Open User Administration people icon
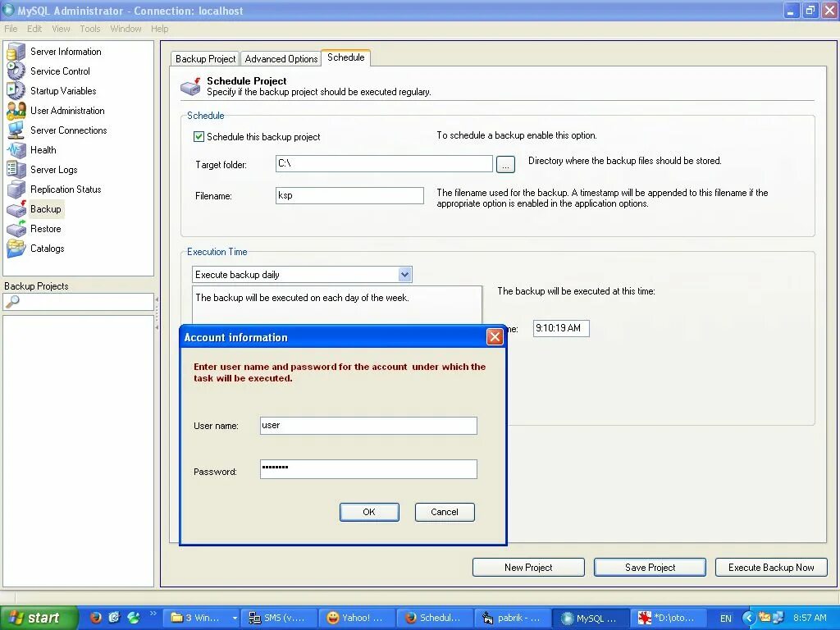This screenshot has width=840, height=630. pyautogui.click(x=16, y=111)
